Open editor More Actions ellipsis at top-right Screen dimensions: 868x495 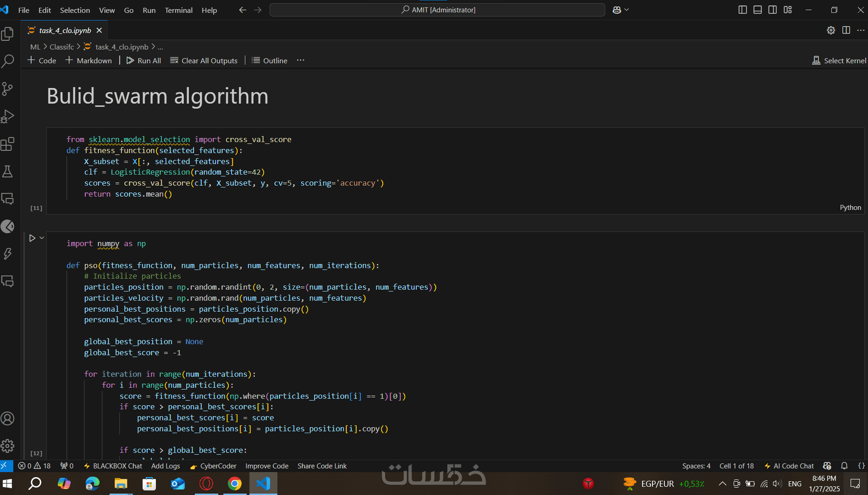(861, 30)
